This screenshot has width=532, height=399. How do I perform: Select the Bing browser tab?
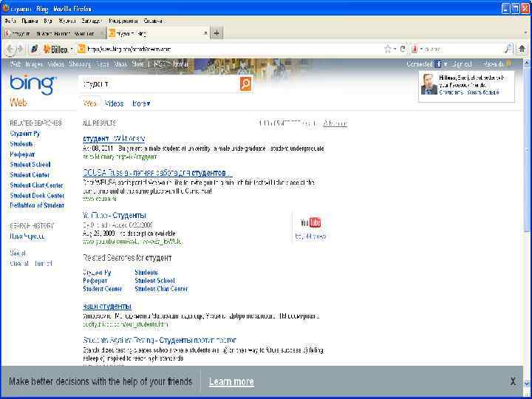point(158,33)
